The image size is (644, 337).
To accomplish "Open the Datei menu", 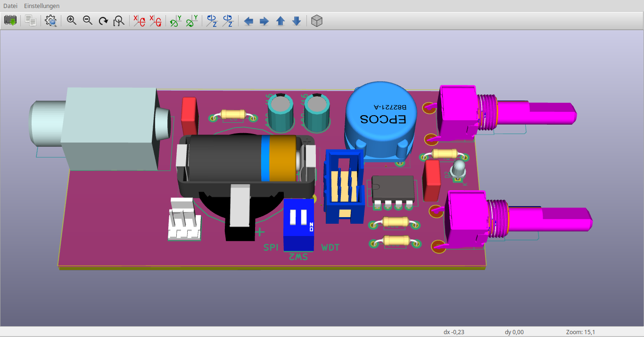I will click(x=10, y=6).
